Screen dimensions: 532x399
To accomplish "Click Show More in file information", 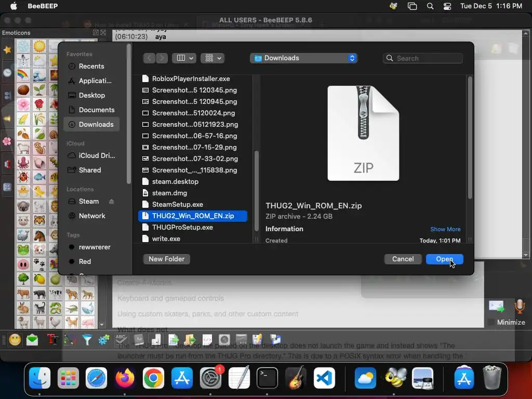I will coord(445,229).
